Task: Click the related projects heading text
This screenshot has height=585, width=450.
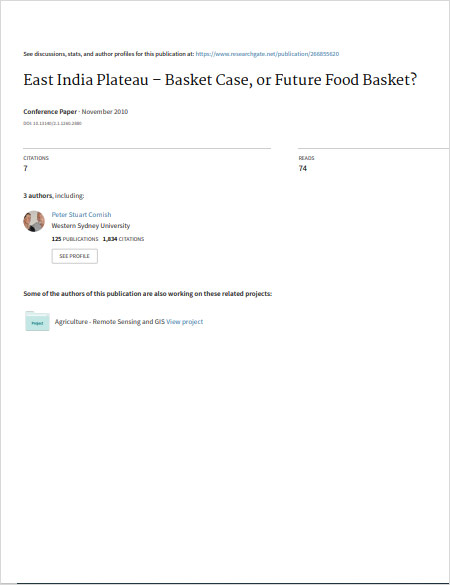Action: pyautogui.click(x=147, y=294)
